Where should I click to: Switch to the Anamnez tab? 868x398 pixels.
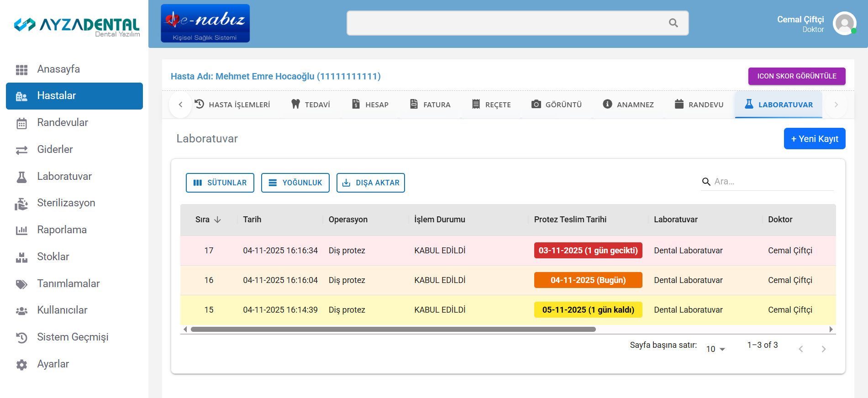pos(628,105)
